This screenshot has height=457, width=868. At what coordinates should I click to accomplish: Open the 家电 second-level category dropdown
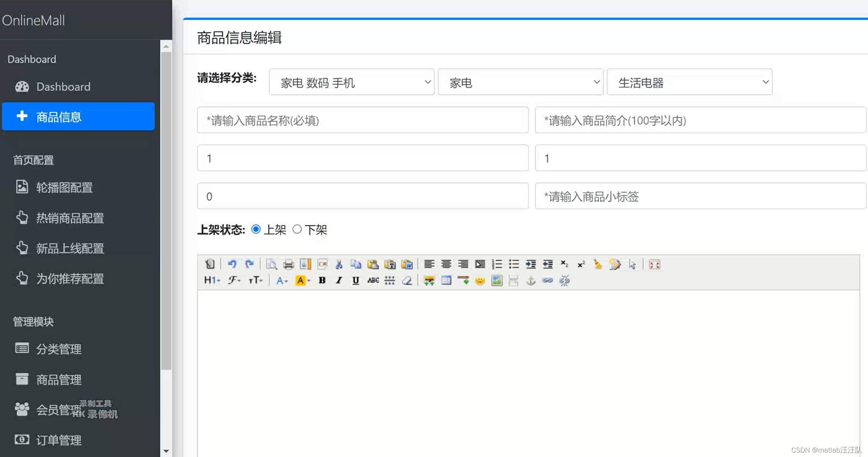[x=520, y=82]
